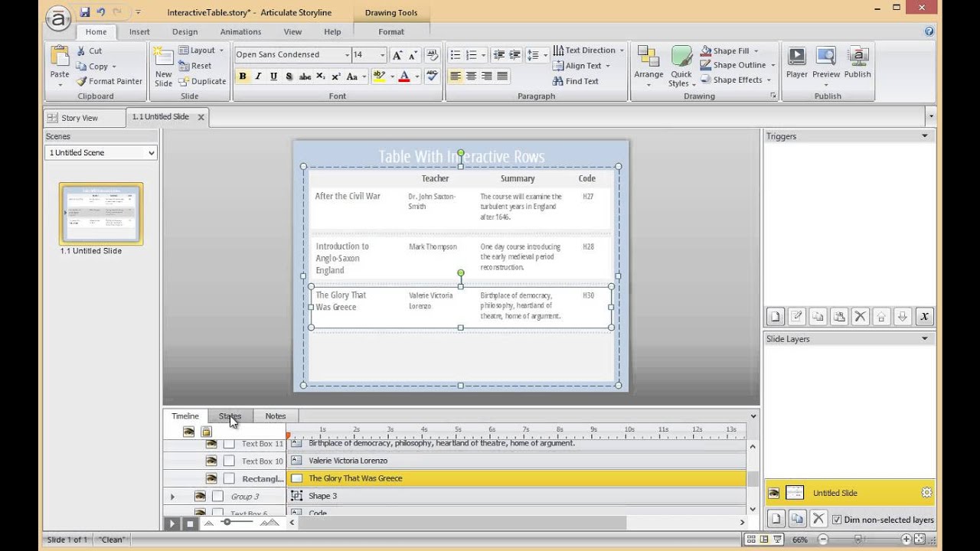Screen dimensions: 980x551
Task: Decrease font size with shrink icon
Action: click(413, 55)
